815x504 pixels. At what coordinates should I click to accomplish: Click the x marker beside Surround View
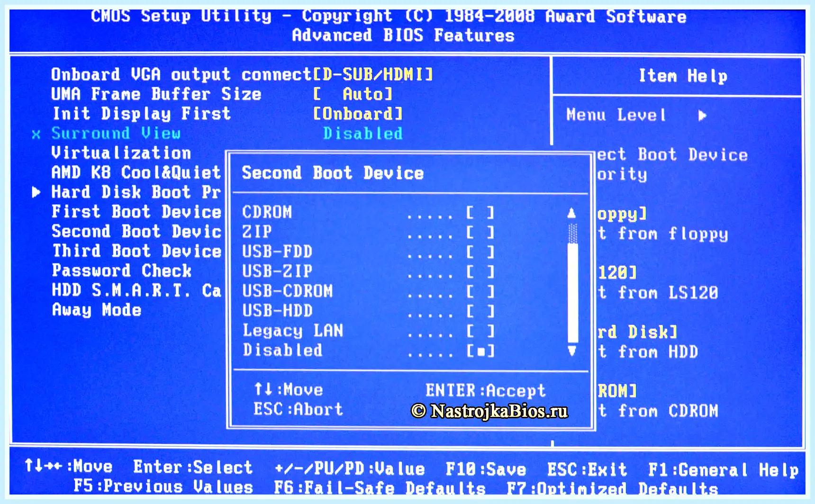[x=36, y=134]
